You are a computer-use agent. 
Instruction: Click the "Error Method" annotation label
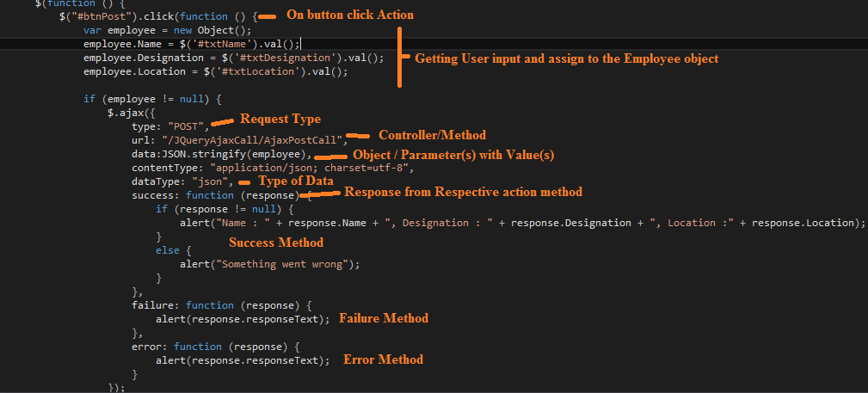coord(383,359)
